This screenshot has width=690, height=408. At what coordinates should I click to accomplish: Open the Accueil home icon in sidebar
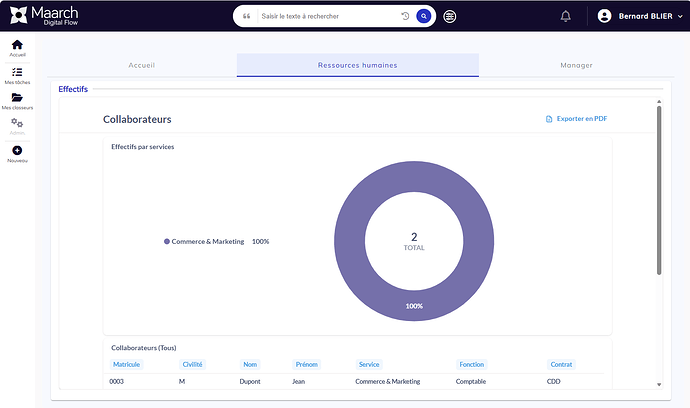(17, 45)
